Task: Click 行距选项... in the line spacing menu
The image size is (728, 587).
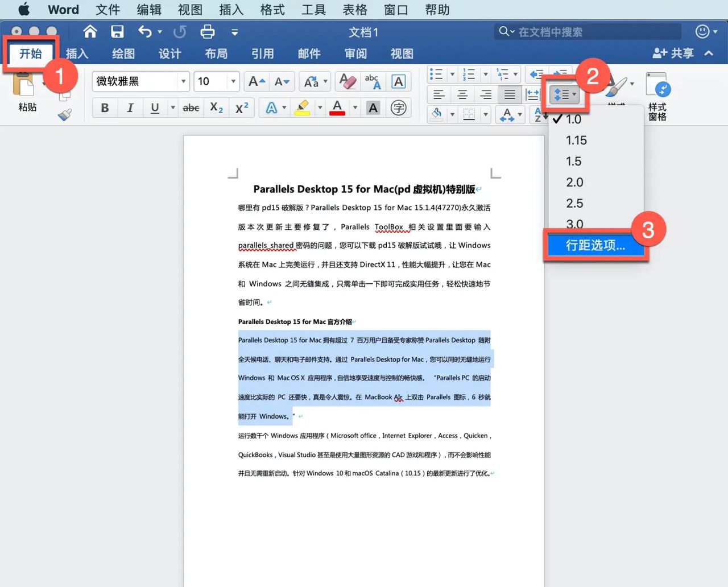Action: click(595, 245)
